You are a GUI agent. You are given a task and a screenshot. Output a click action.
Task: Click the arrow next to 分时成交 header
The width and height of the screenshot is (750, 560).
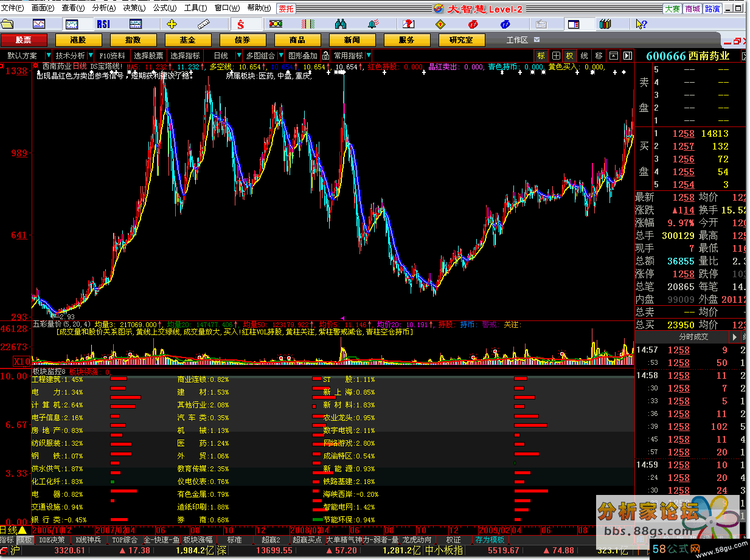[735, 337]
